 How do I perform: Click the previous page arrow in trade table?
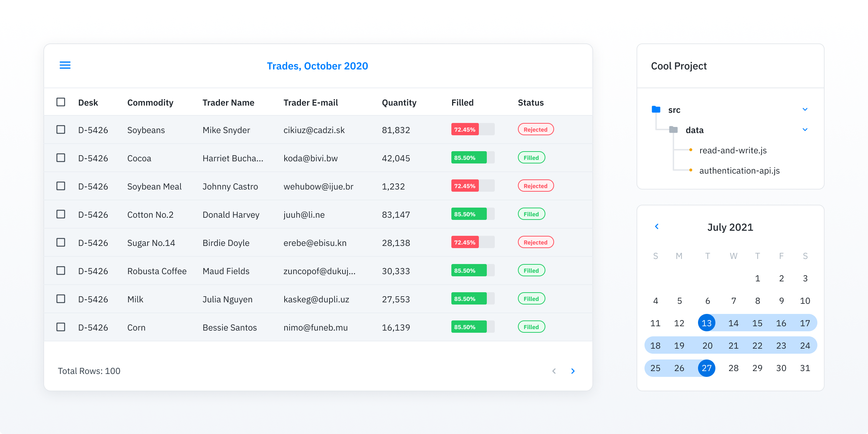554,371
